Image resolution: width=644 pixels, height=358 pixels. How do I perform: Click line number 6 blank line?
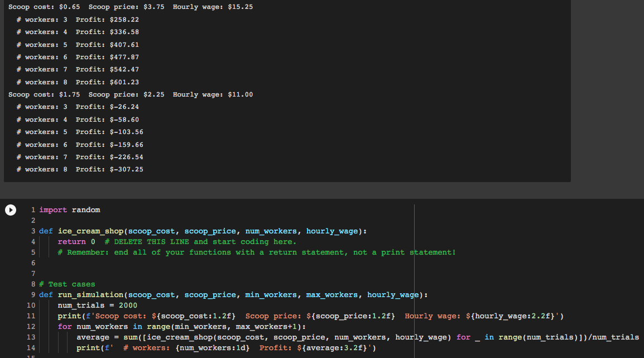pos(33,263)
